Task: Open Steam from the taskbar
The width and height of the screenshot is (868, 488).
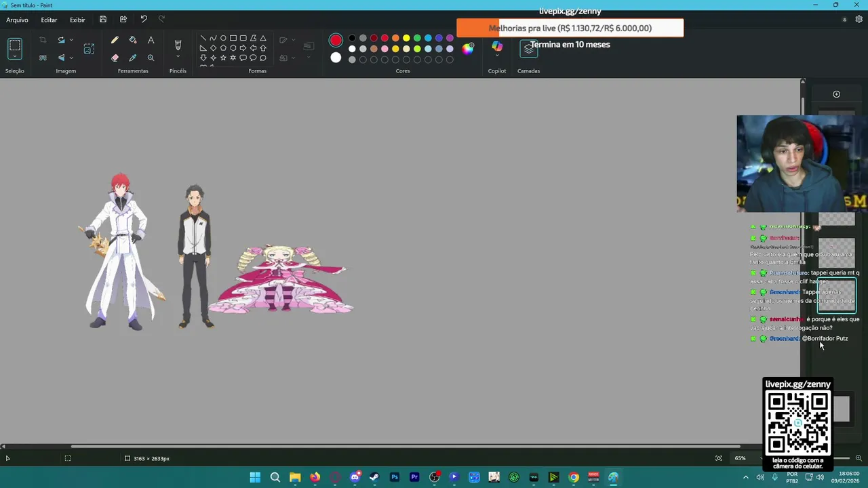Action: 374,477
